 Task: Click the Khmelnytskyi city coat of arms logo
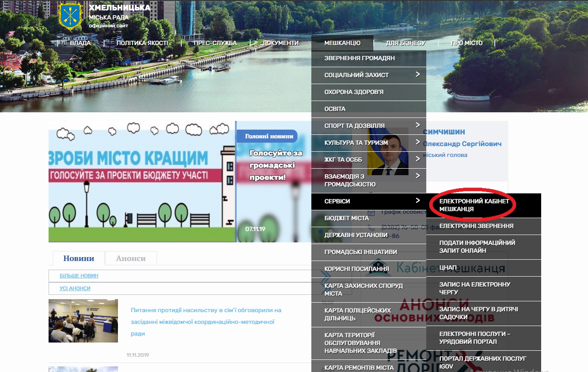pyautogui.click(x=70, y=17)
